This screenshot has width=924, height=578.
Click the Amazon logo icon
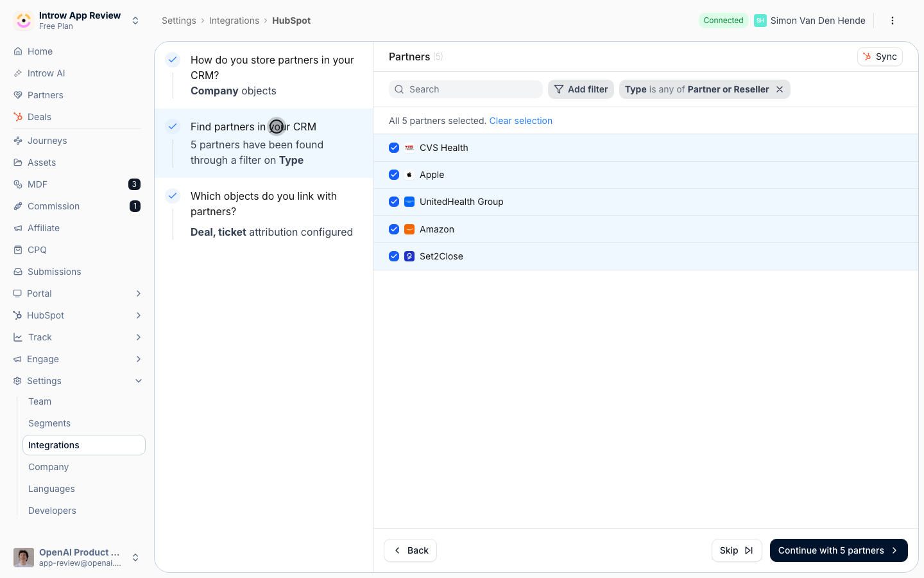(409, 229)
